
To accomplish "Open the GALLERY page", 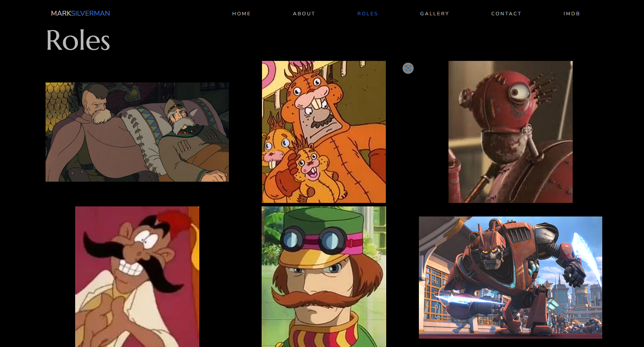I will (435, 14).
